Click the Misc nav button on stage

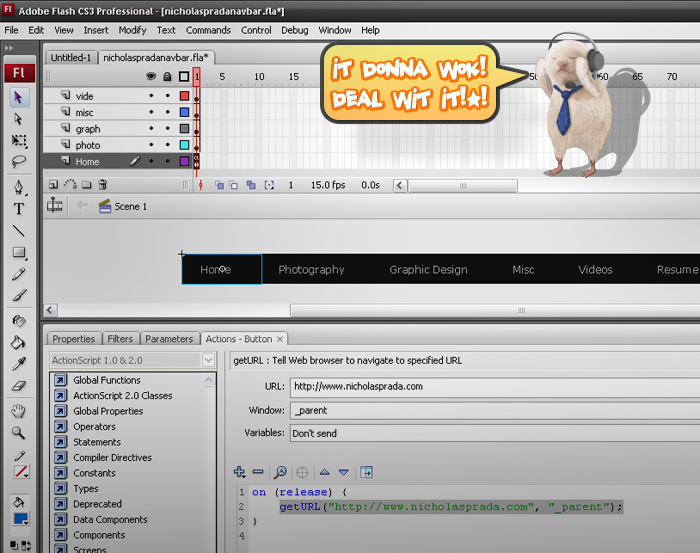[x=523, y=270]
